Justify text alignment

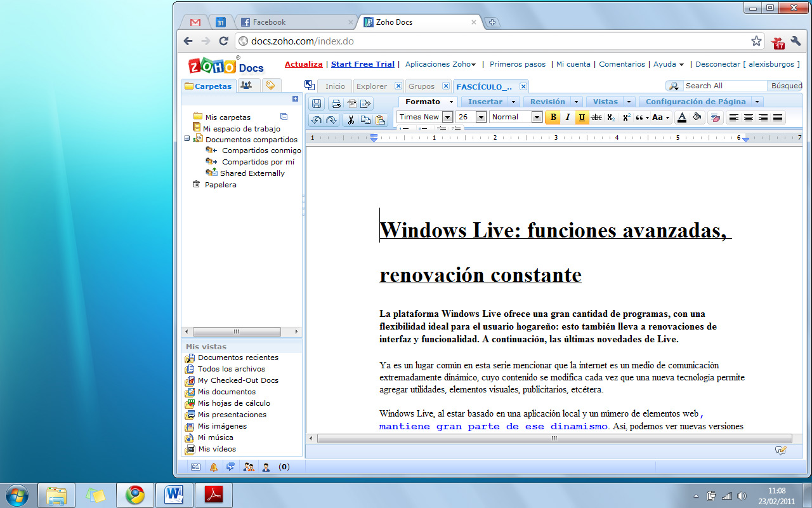(x=778, y=117)
